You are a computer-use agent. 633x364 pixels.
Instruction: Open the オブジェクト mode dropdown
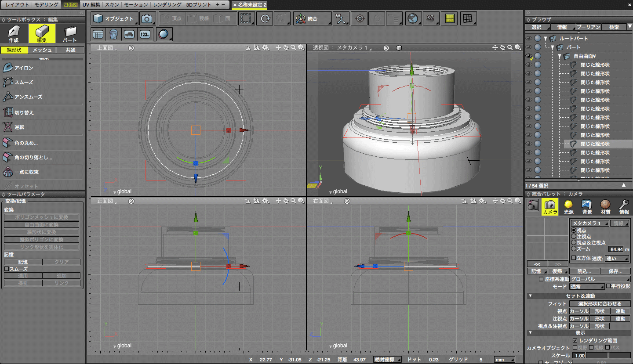(x=115, y=19)
